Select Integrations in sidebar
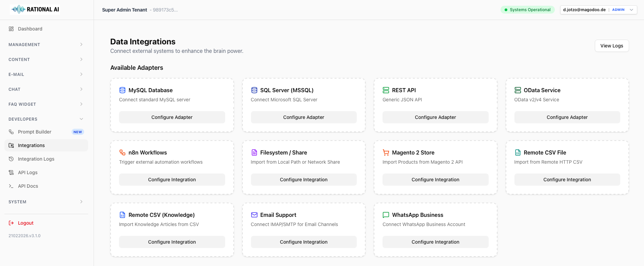This screenshot has height=266, width=644. click(46, 145)
